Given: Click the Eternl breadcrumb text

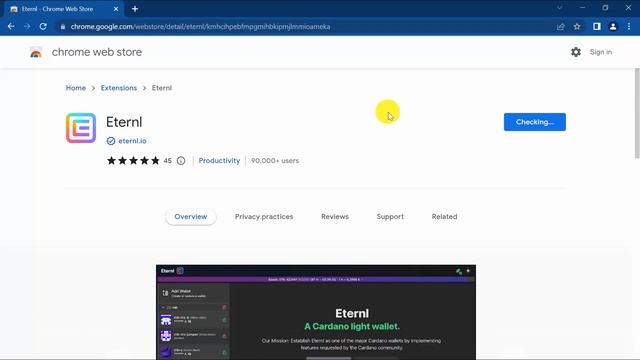Looking at the screenshot, I should coord(162,88).
